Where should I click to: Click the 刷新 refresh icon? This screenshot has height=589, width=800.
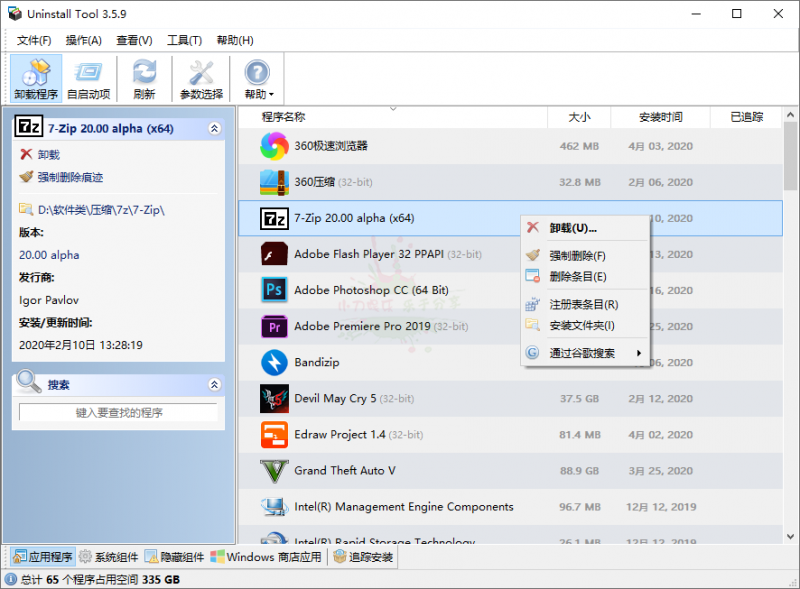144,77
